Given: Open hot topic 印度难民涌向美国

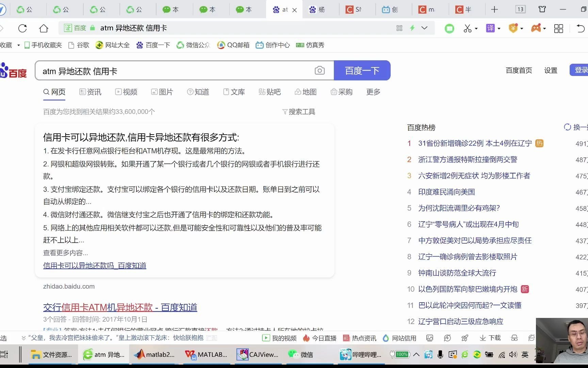Looking at the screenshot, I should pos(446,192).
